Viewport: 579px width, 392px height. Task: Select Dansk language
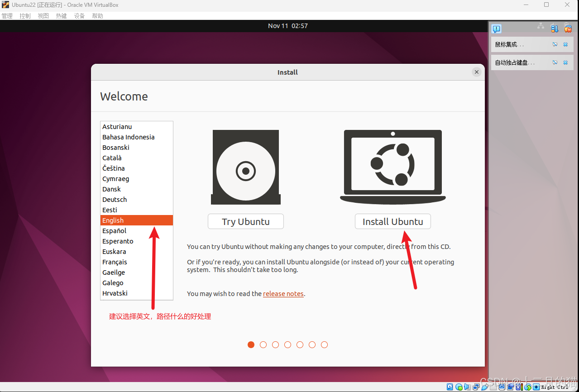coord(137,189)
